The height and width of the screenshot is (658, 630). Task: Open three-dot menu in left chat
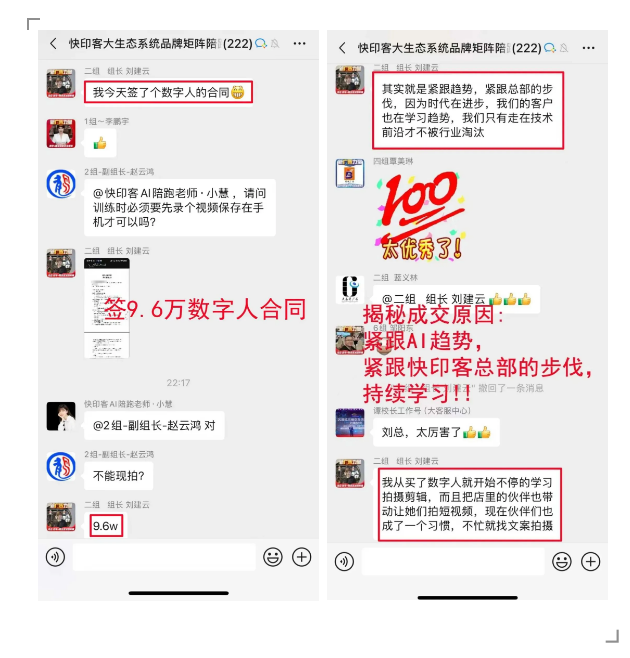coord(299,43)
